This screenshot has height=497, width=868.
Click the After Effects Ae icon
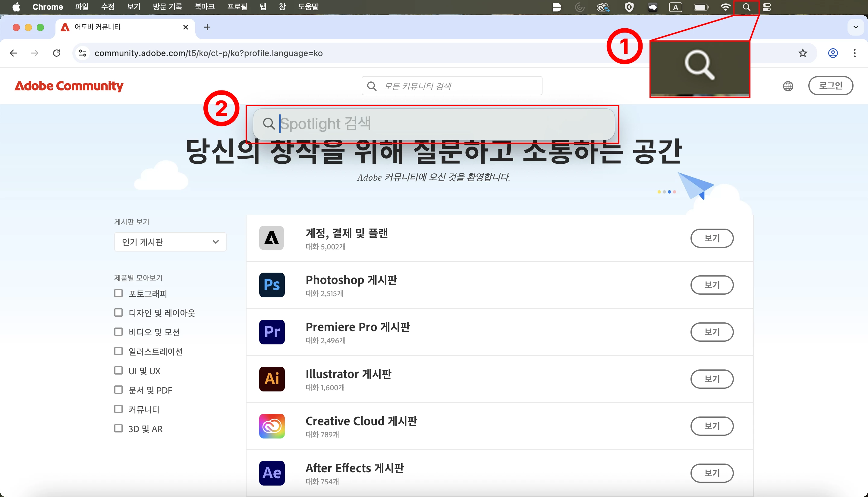click(x=272, y=473)
